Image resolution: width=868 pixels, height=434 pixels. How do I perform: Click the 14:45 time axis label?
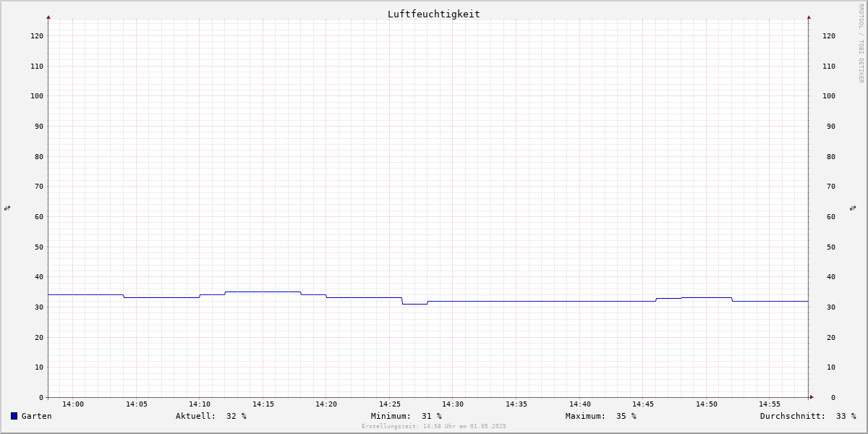click(x=643, y=404)
